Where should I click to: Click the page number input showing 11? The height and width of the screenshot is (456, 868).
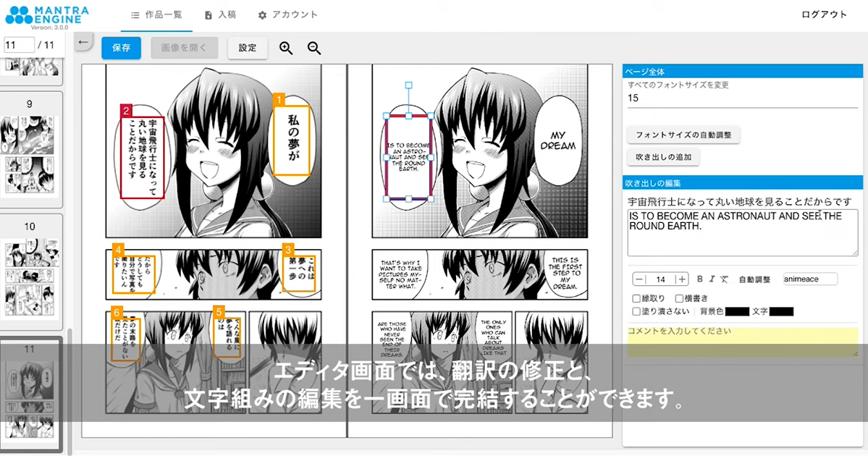19,45
